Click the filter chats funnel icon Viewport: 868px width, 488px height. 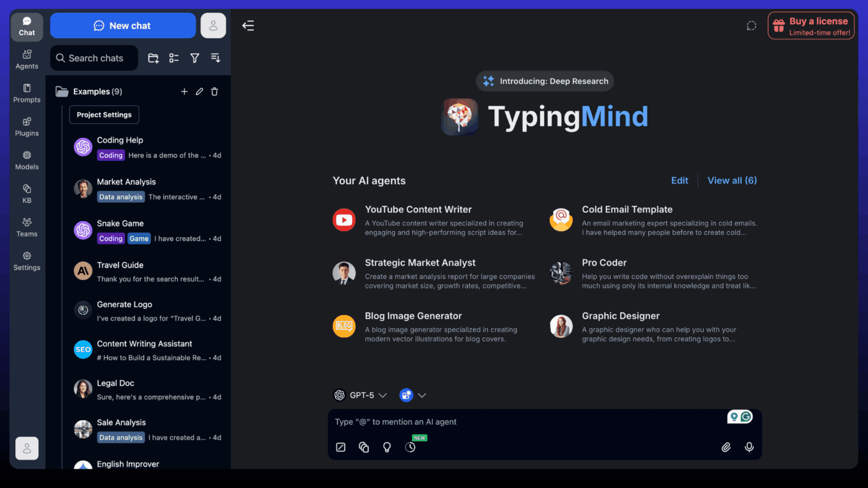pyautogui.click(x=194, y=58)
